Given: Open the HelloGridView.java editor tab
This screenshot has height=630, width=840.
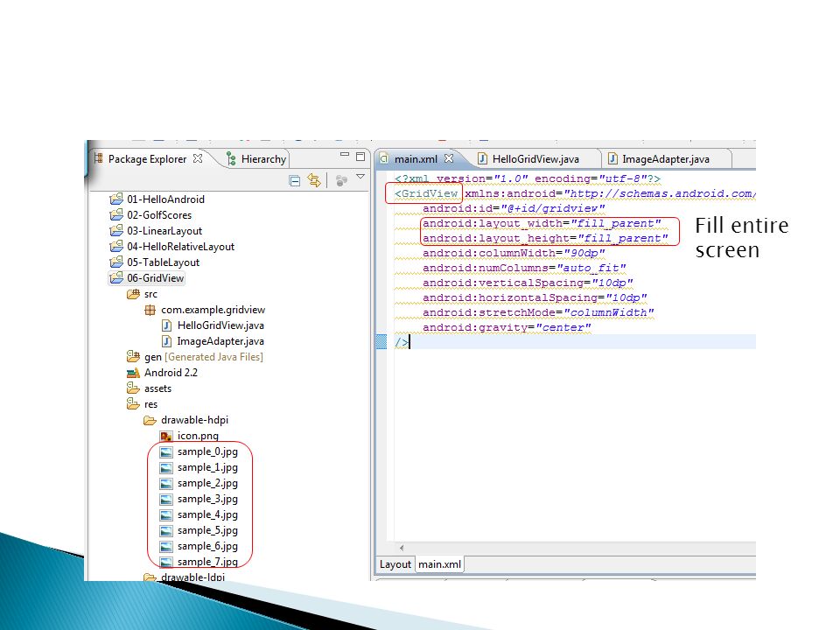Looking at the screenshot, I should [528, 159].
